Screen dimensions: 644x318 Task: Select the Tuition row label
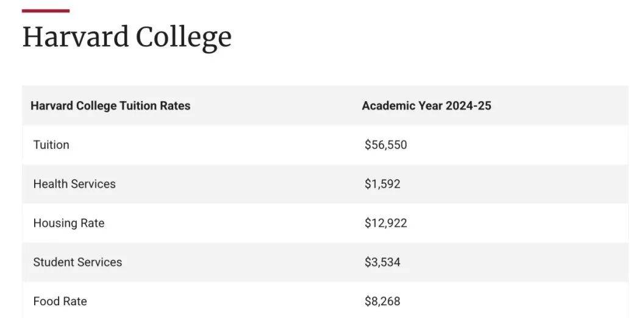51,145
